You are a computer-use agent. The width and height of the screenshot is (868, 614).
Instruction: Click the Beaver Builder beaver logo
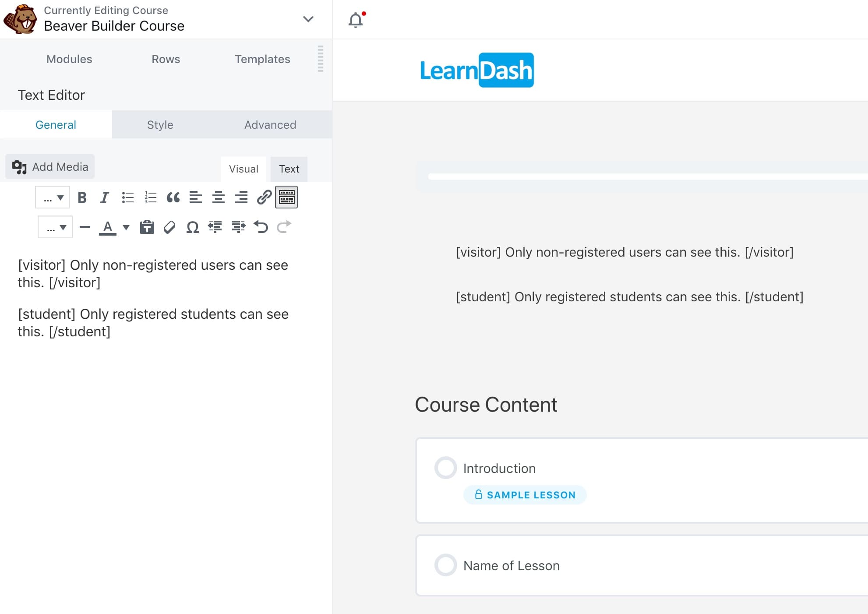[x=20, y=19]
